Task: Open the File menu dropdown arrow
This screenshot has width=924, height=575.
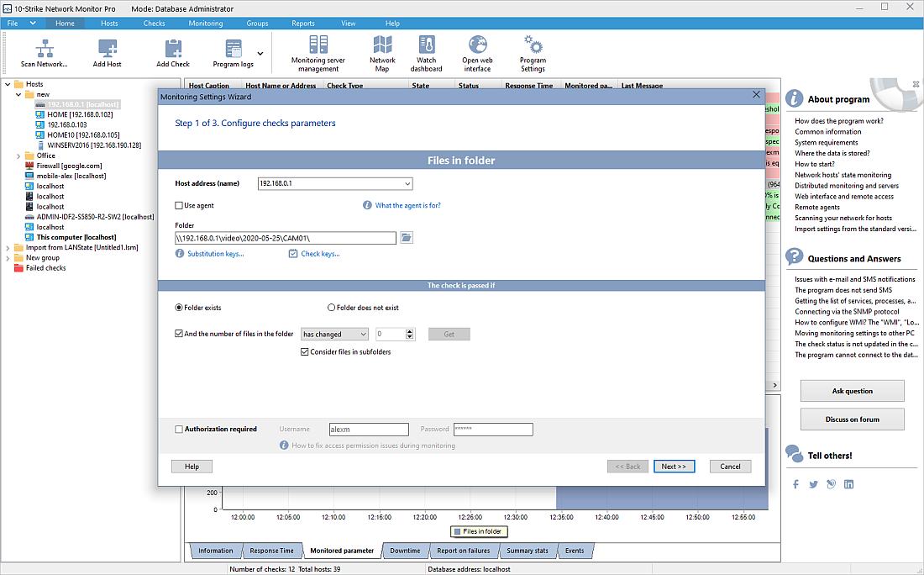Action: point(33,23)
